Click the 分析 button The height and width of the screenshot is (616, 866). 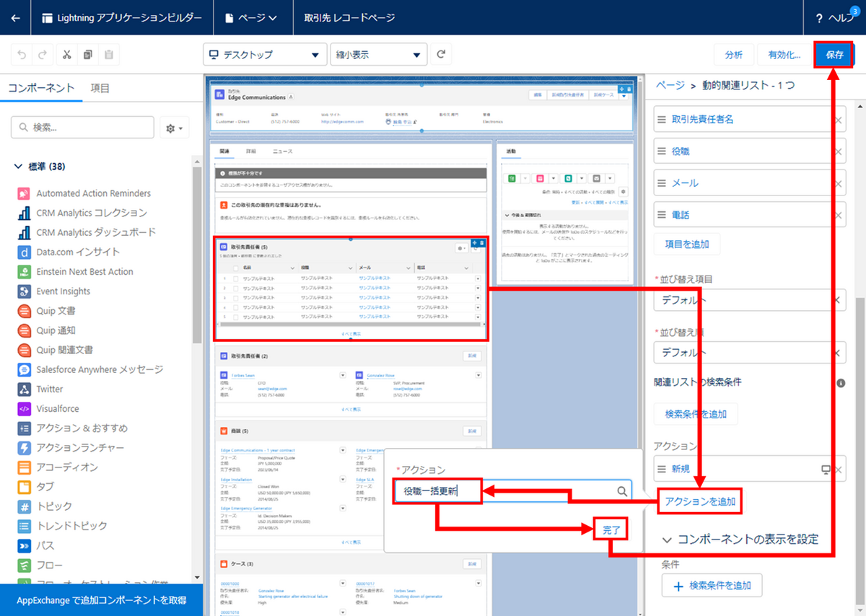[x=734, y=55]
